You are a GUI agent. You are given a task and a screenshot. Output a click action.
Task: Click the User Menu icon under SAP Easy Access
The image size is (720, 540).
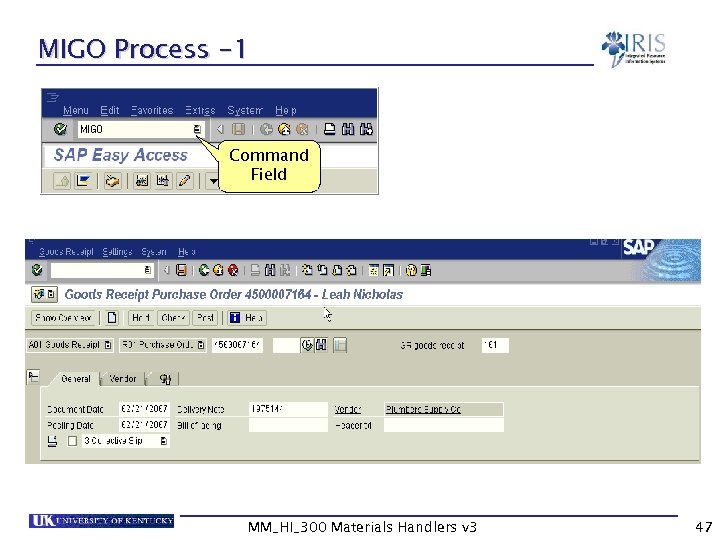[62, 181]
